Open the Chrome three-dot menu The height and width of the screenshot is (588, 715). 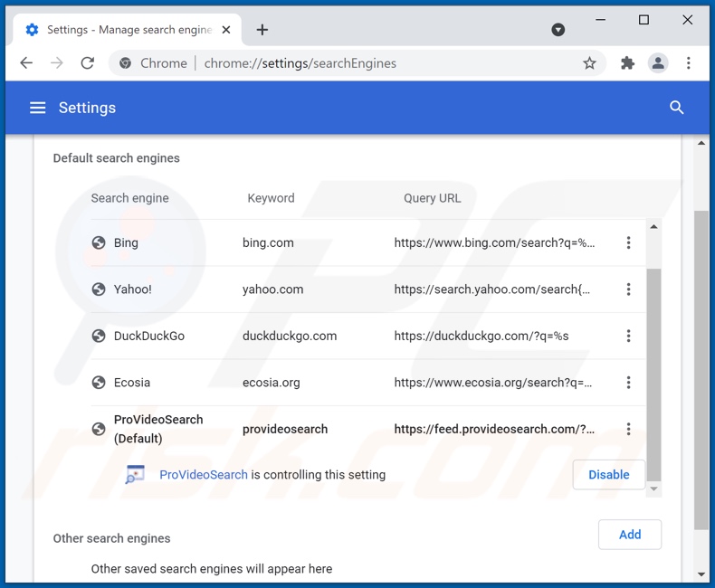coord(688,63)
